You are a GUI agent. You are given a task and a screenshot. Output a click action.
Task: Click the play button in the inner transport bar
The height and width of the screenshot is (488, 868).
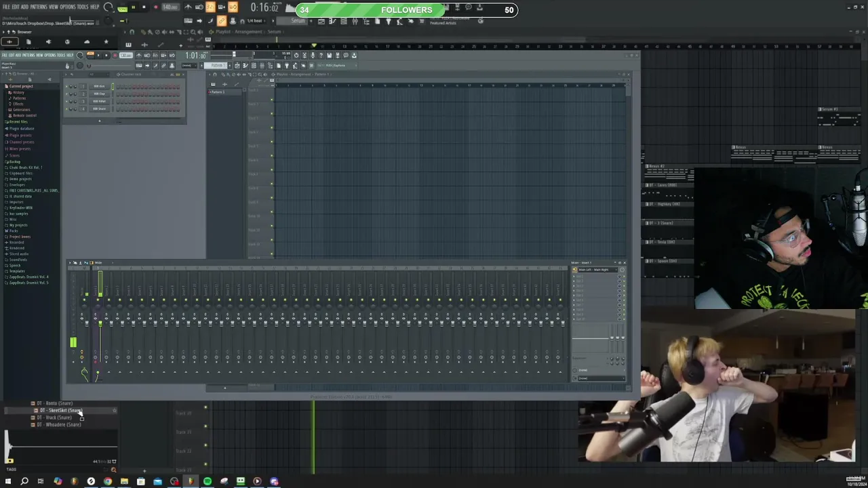(x=97, y=55)
